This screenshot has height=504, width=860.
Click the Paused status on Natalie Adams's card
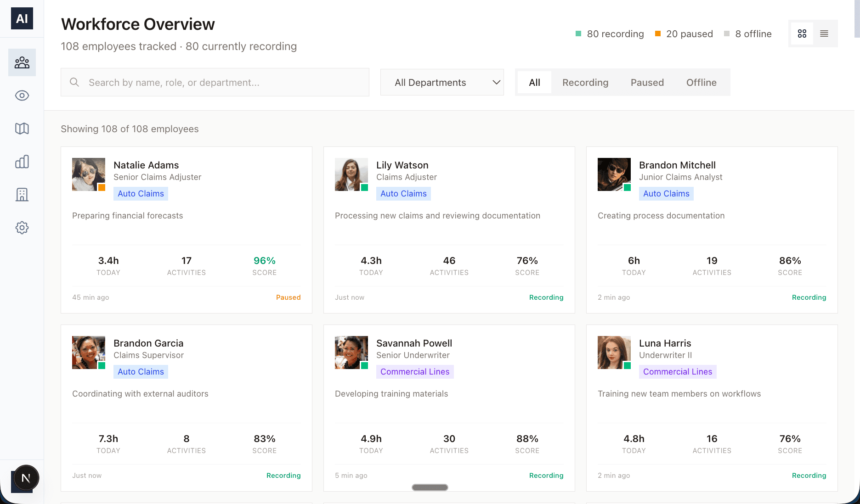coord(288,297)
